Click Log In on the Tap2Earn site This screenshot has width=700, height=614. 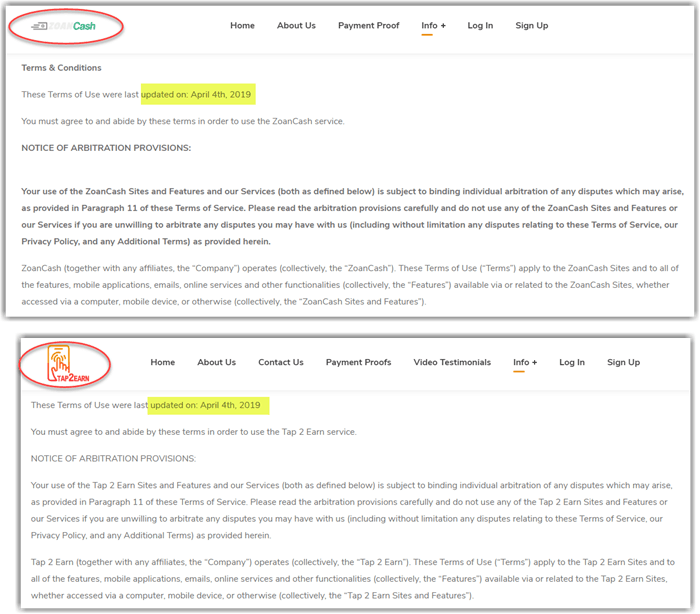click(572, 362)
